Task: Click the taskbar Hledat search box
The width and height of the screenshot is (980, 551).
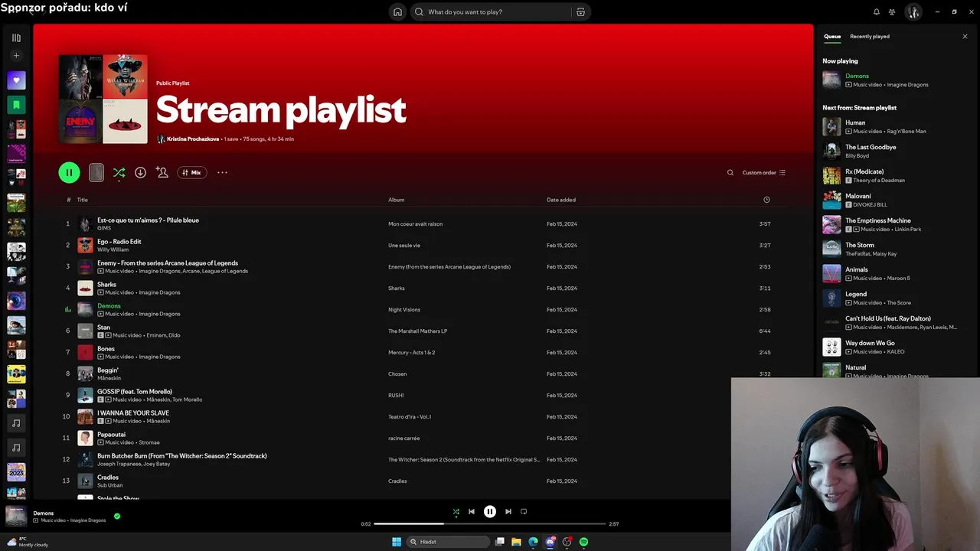Action: [449, 542]
